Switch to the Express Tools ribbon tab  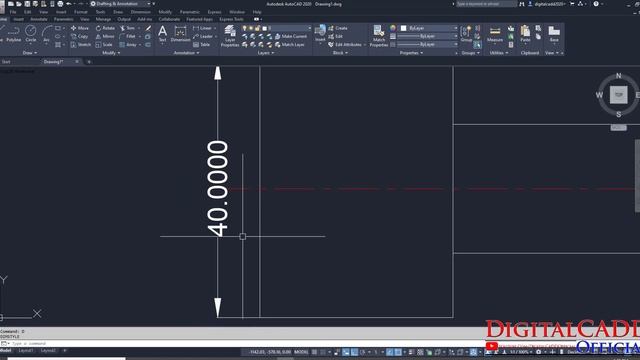coord(231,19)
